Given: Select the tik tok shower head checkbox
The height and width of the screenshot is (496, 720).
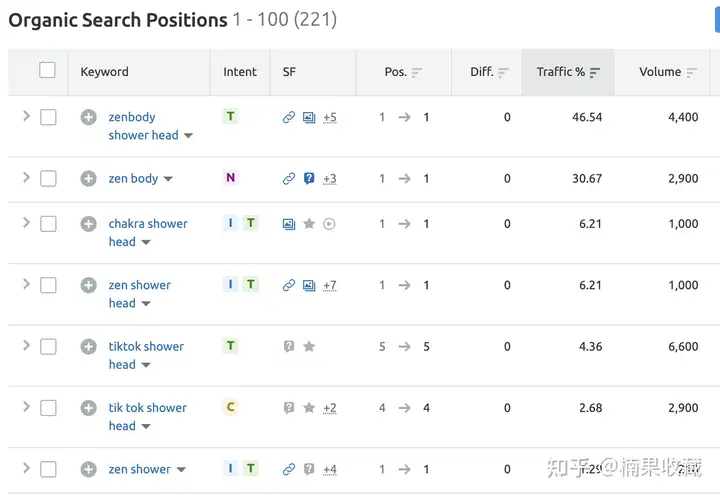Looking at the screenshot, I should (48, 408).
